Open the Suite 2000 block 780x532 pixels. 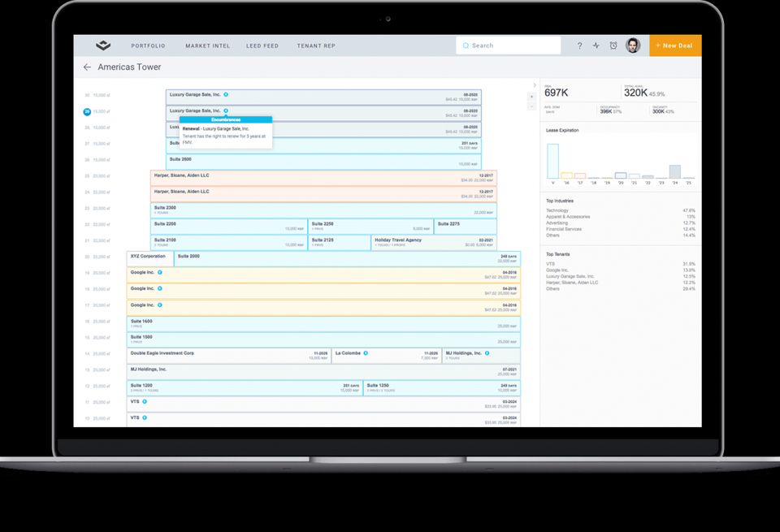coord(347,258)
